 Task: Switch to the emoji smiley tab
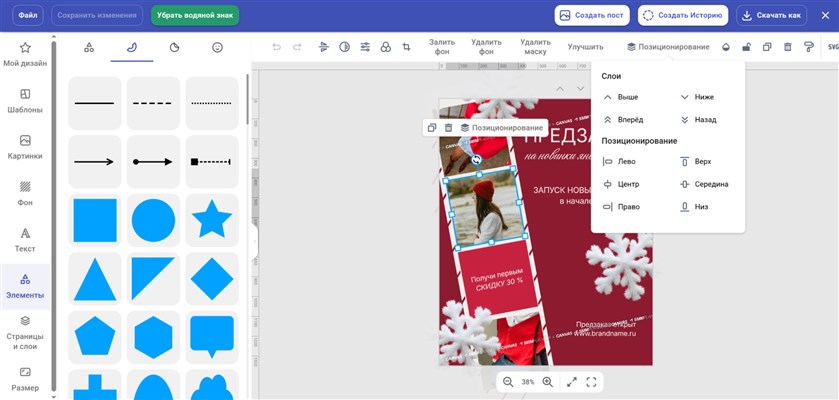[x=217, y=47]
